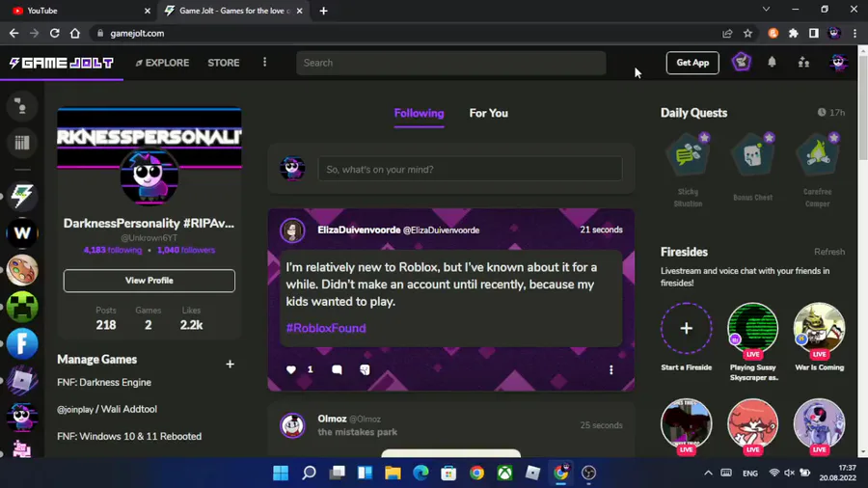Open comments on ElizaDuivenvoorde's post
868x488 pixels.
[337, 369]
